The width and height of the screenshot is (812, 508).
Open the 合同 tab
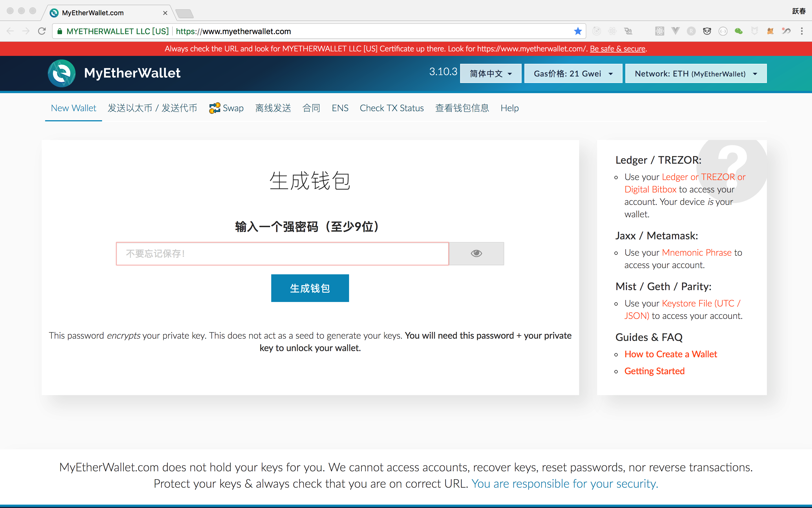pyautogui.click(x=311, y=108)
